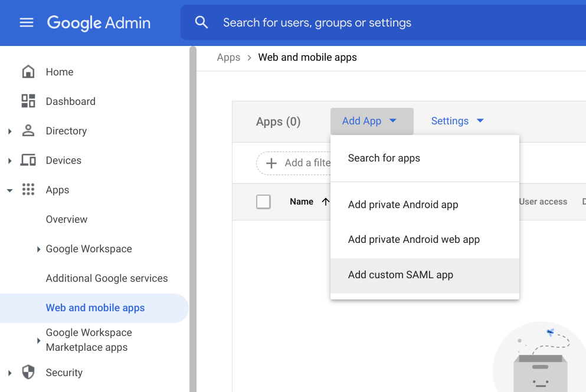Screen dimensions: 586x392
Task: Click the Directory person icon
Action: click(x=28, y=131)
